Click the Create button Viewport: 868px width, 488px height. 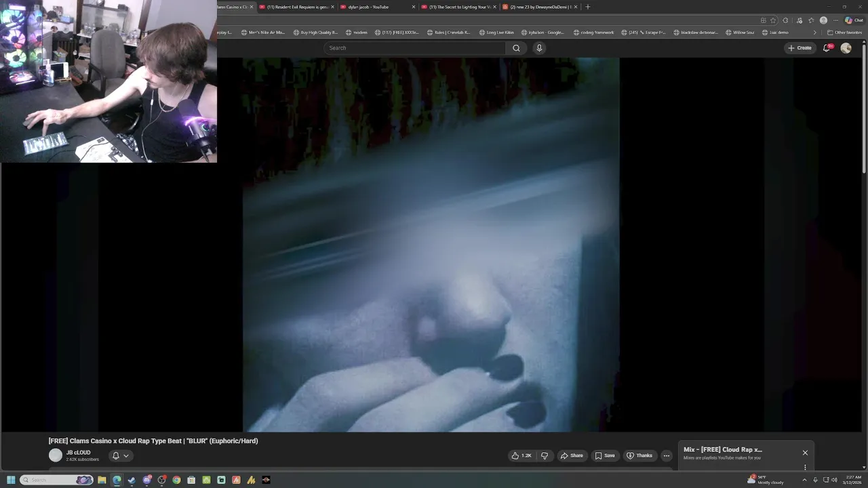[x=800, y=48]
